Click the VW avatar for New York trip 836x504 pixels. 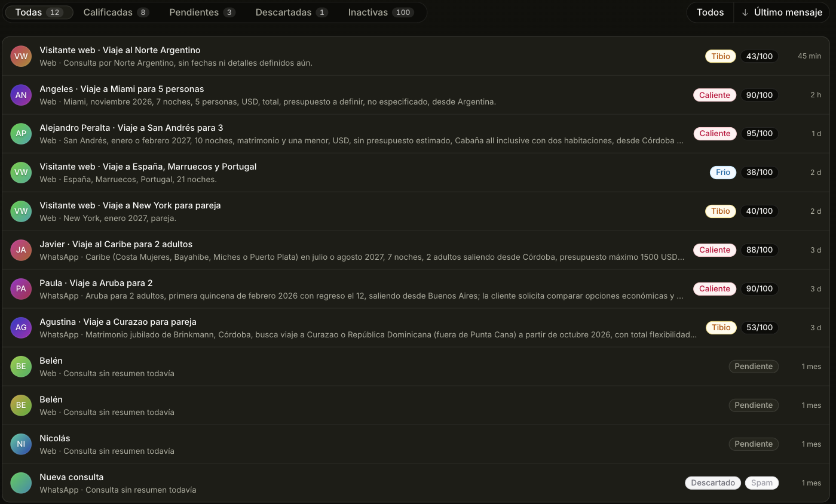[21, 211]
